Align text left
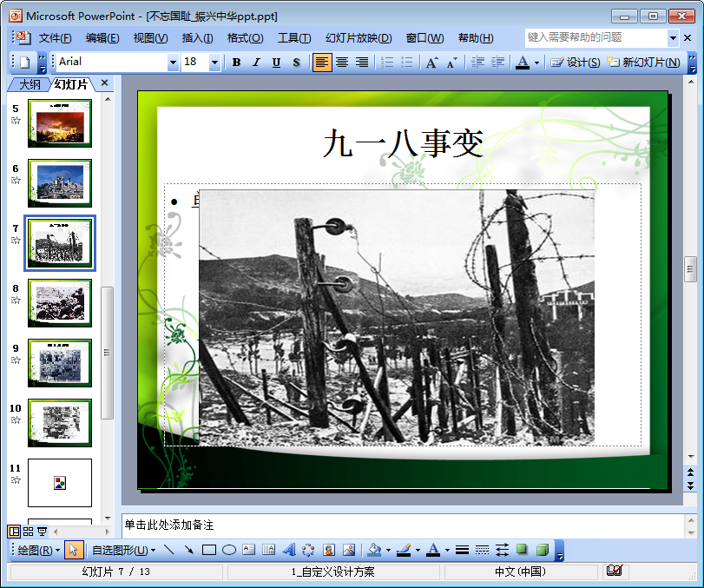Image resolution: width=704 pixels, height=588 pixels. click(x=322, y=63)
